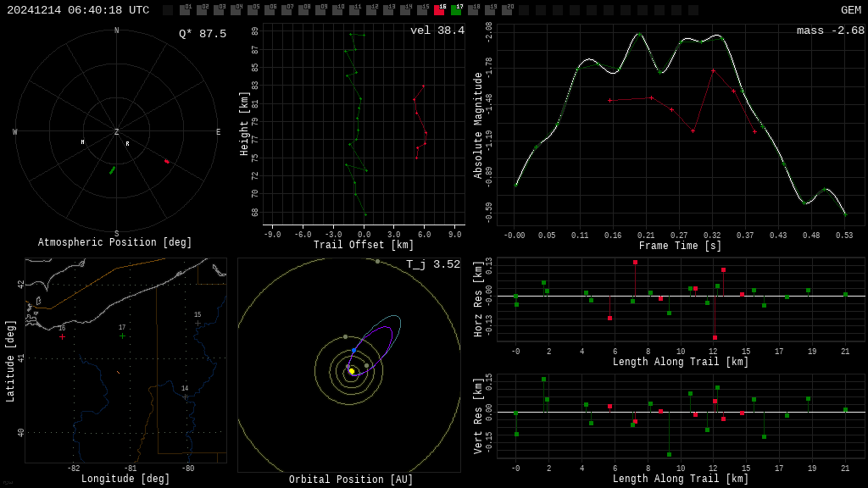Click the green station 17 square

pyautogui.click(x=456, y=10)
